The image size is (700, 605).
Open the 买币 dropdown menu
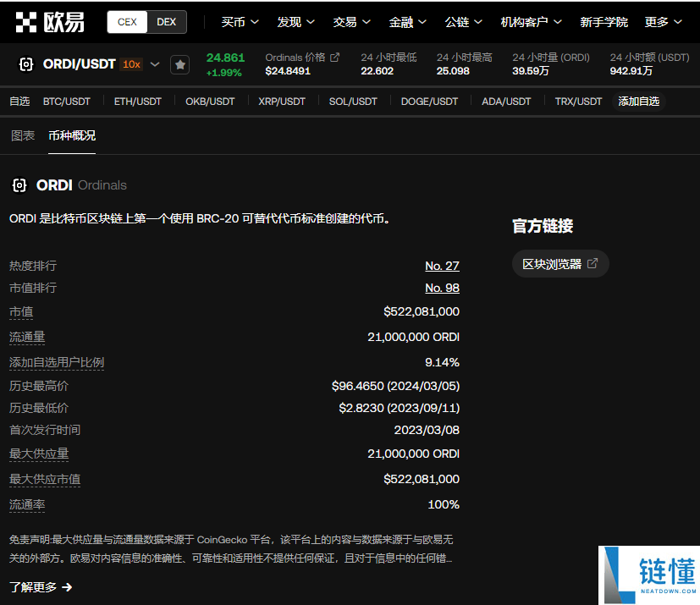click(240, 22)
